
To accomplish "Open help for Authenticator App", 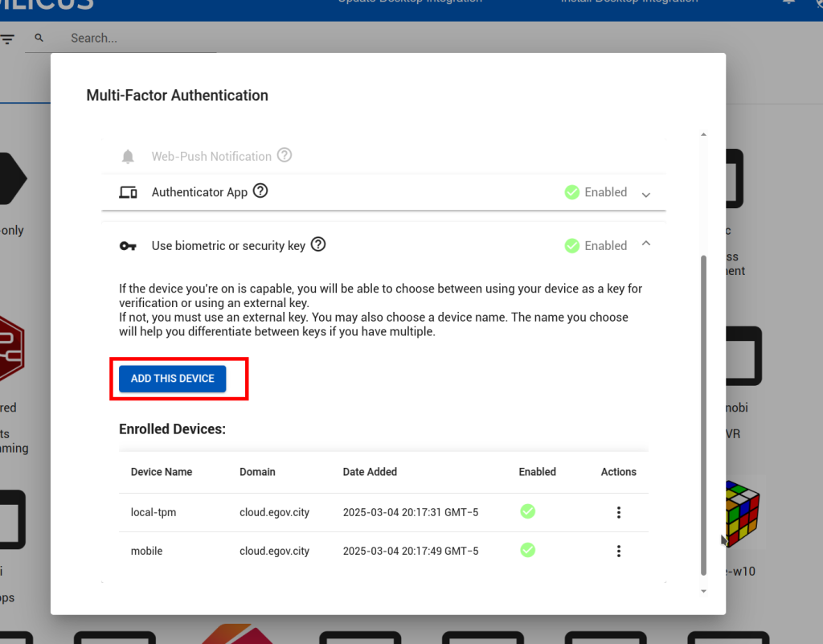I will [260, 191].
